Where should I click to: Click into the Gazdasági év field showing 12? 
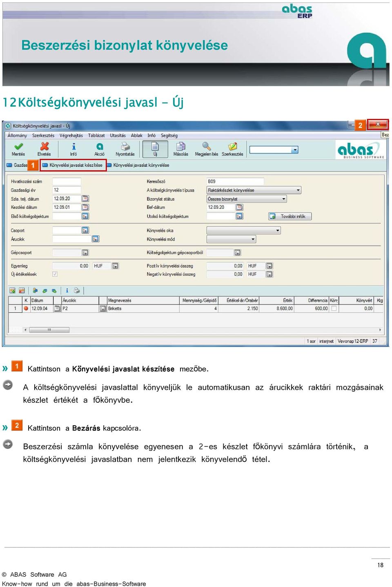point(67,190)
